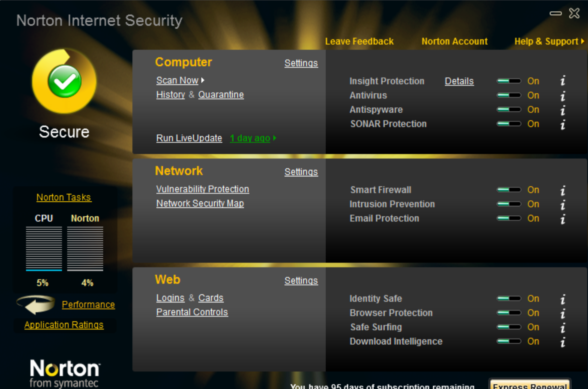Turn off Intrusion Prevention switch

point(509,204)
